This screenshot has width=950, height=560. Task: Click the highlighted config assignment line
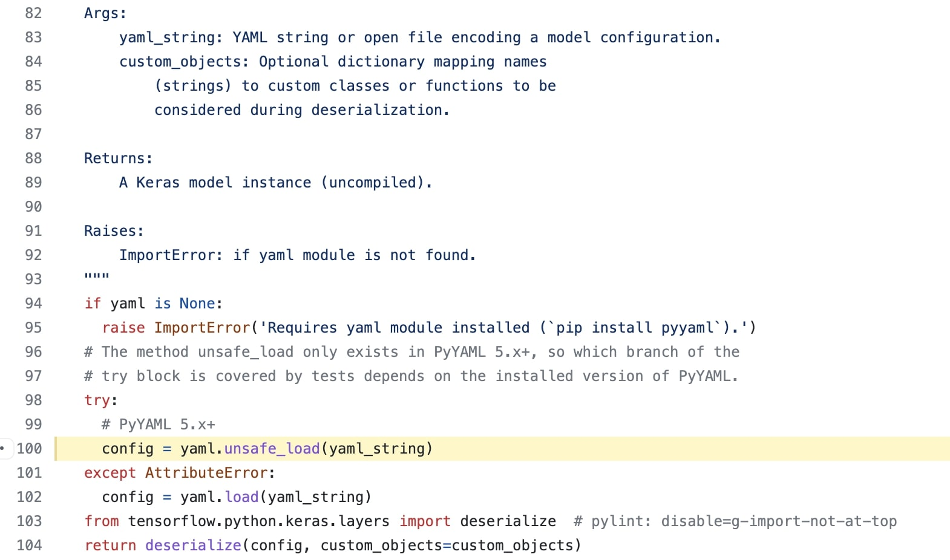pos(502,449)
